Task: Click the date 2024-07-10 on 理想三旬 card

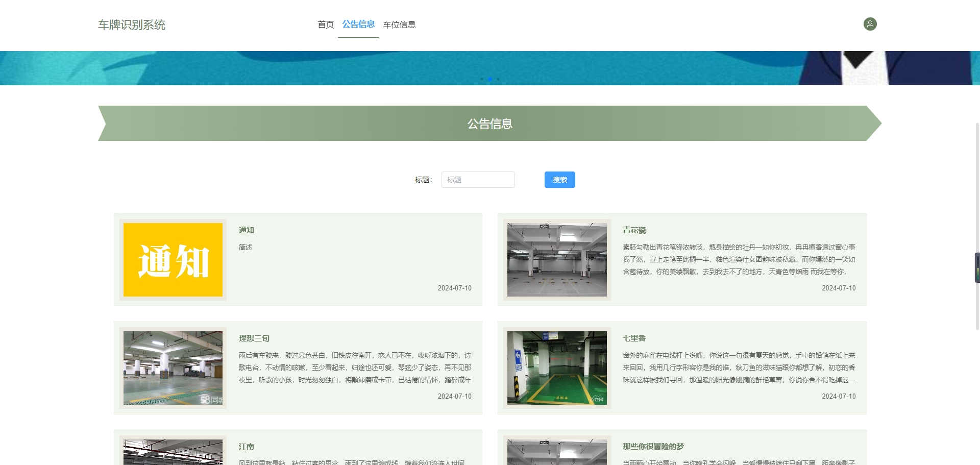Action: tap(455, 396)
